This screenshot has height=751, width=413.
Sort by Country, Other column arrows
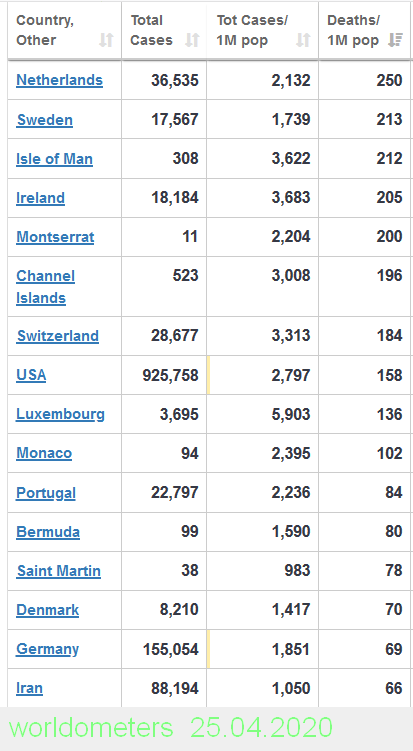click(106, 40)
